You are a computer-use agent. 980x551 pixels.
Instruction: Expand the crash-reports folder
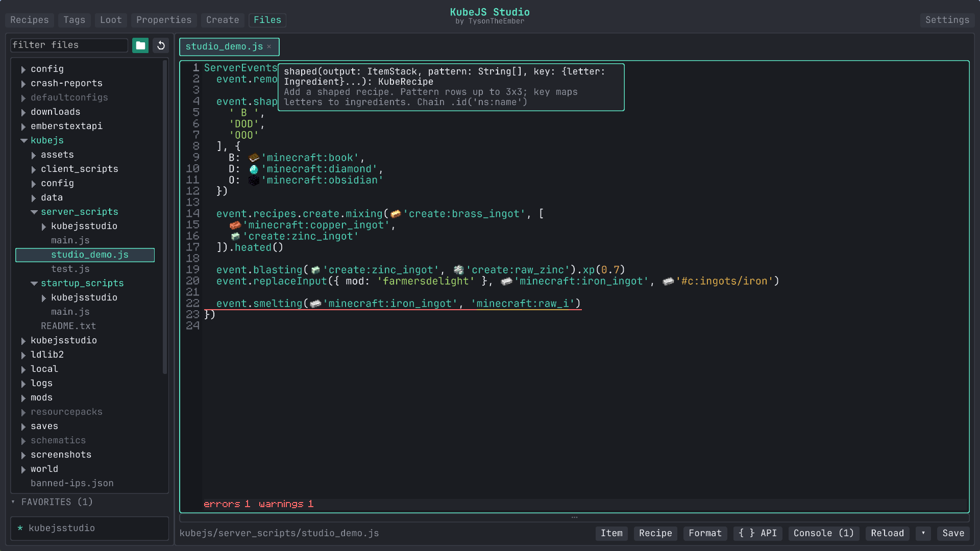click(23, 84)
